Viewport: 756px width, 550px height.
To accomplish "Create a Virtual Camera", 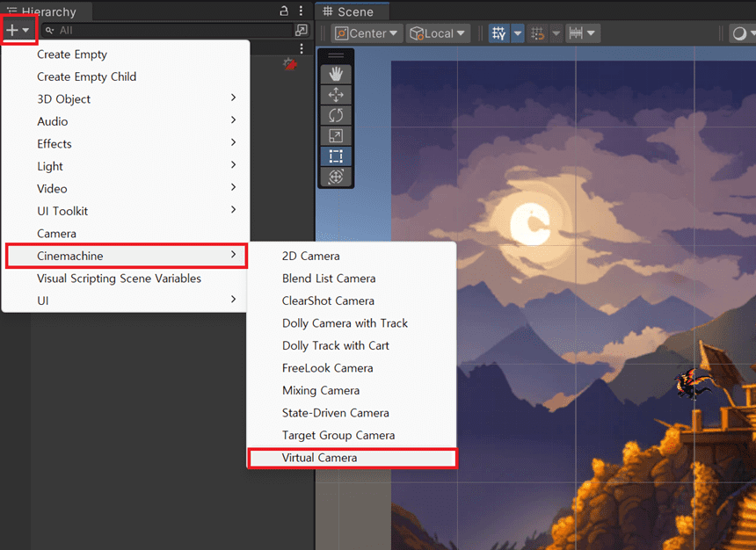I will pos(352,458).
